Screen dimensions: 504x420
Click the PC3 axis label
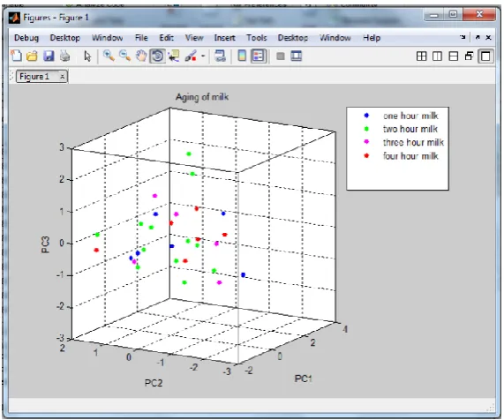46,245
